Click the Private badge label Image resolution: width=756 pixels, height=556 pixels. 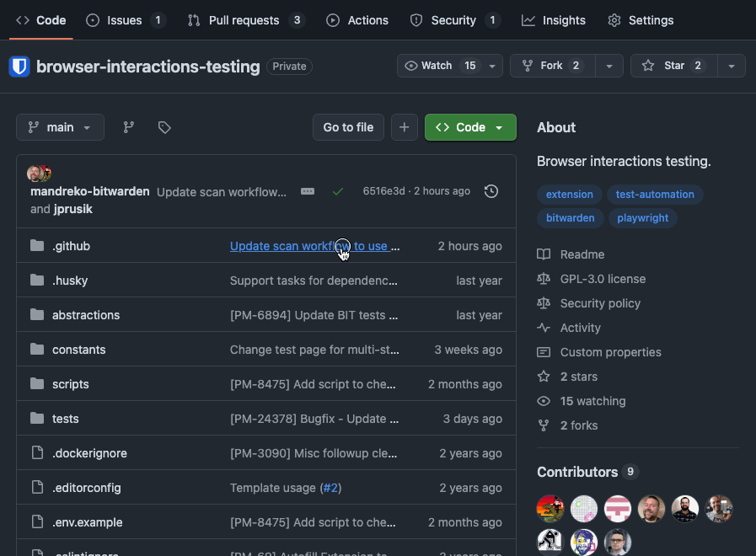pos(289,67)
